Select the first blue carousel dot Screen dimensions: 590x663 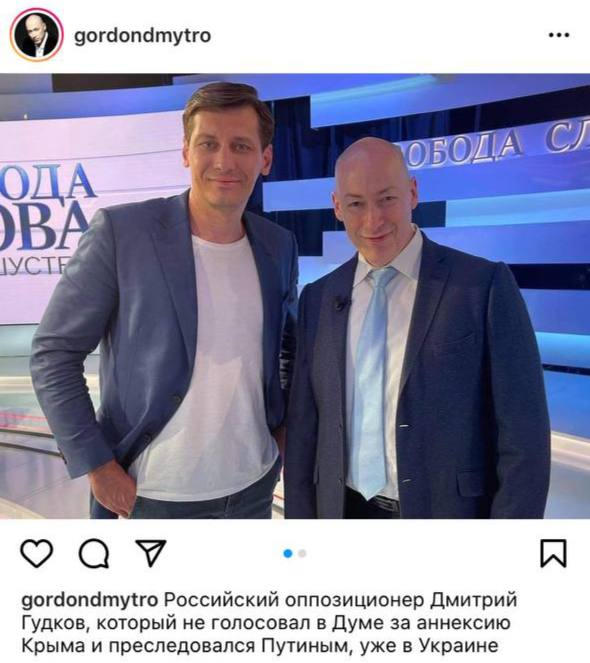pyautogui.click(x=288, y=553)
